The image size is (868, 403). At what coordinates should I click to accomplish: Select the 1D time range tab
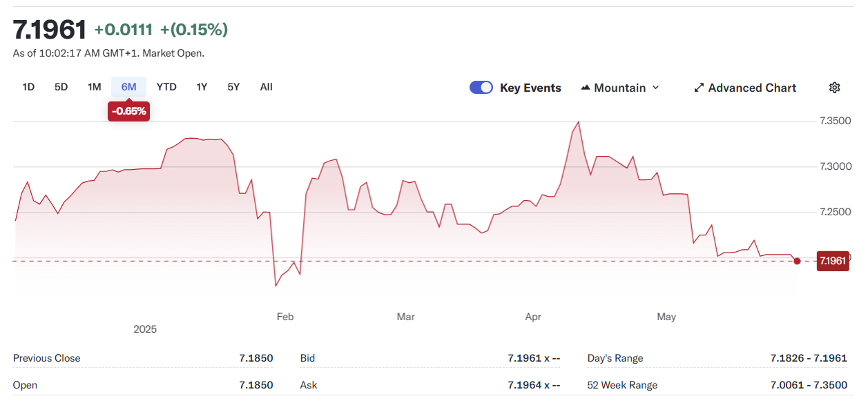point(28,87)
